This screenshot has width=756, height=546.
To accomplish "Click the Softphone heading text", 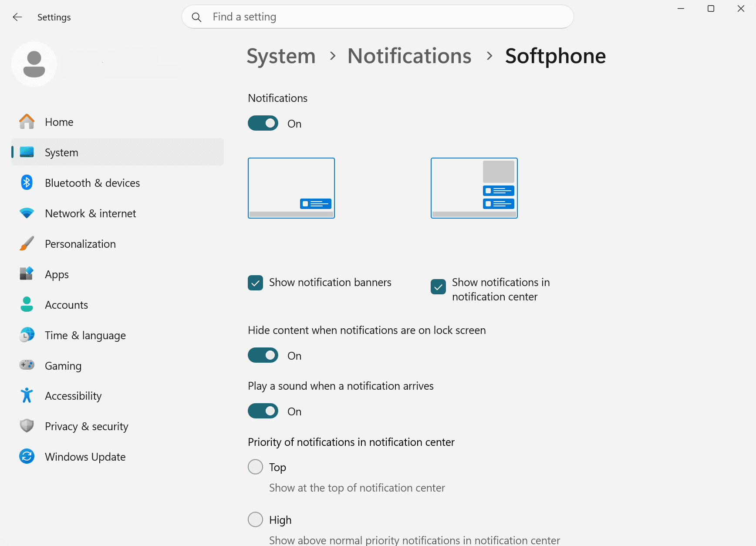I will (x=555, y=56).
